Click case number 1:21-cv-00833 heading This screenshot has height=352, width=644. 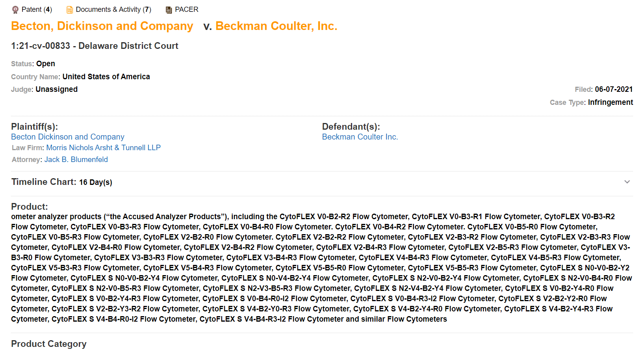pyautogui.click(x=95, y=46)
